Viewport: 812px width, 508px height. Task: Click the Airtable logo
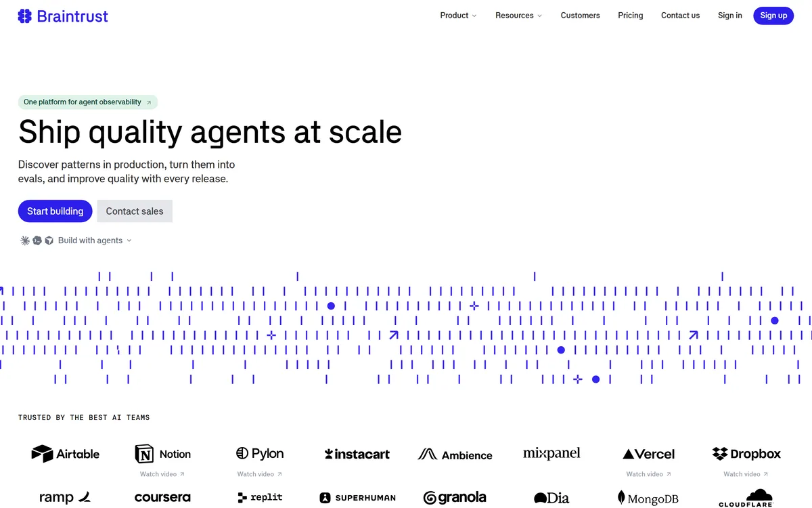(x=66, y=454)
